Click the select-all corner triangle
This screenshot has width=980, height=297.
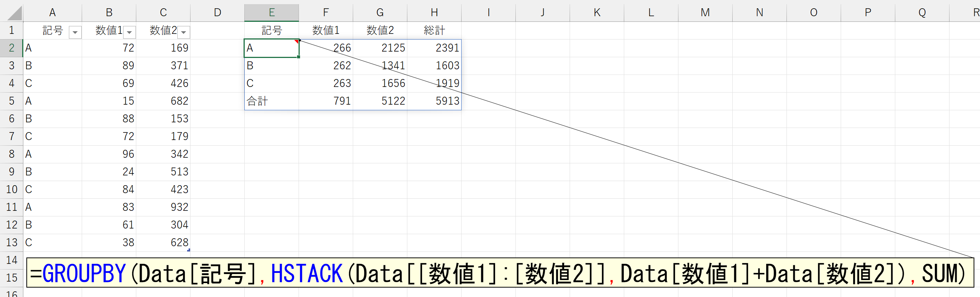point(14,13)
